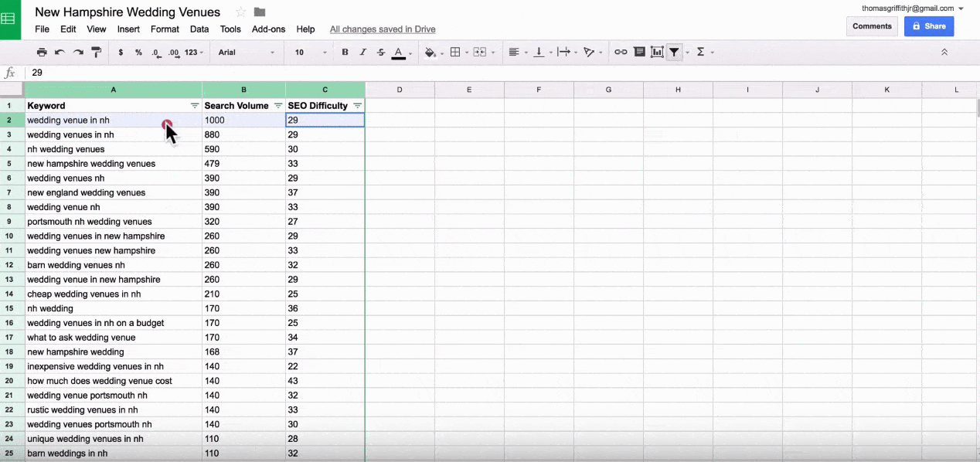
Task: Toggle italic formatting
Action: (363, 53)
